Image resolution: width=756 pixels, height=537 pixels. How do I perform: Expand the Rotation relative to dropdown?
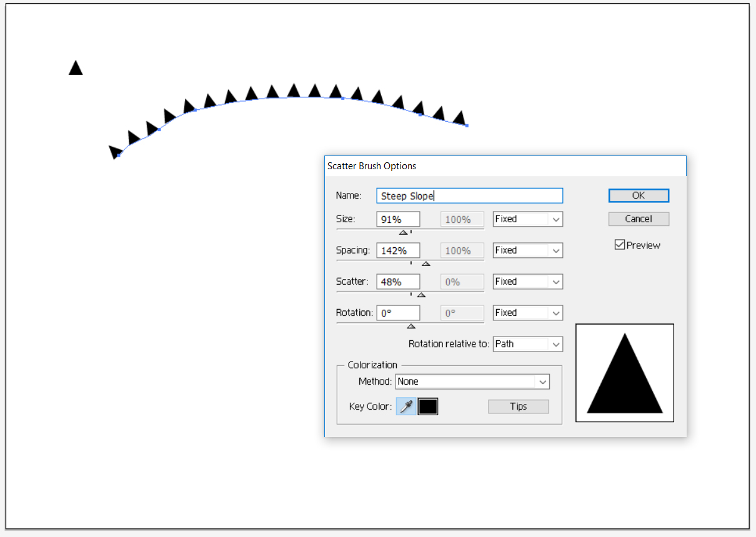(527, 344)
